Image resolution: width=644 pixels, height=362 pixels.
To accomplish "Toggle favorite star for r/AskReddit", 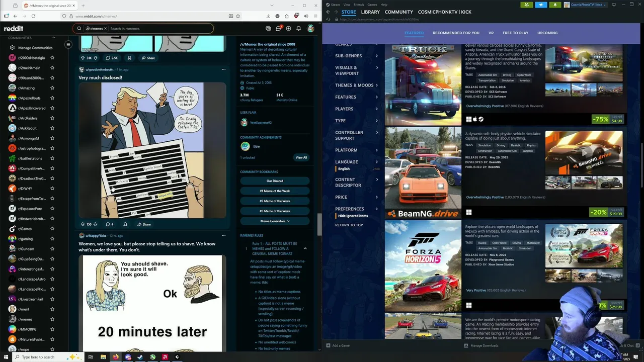I will coord(52,128).
